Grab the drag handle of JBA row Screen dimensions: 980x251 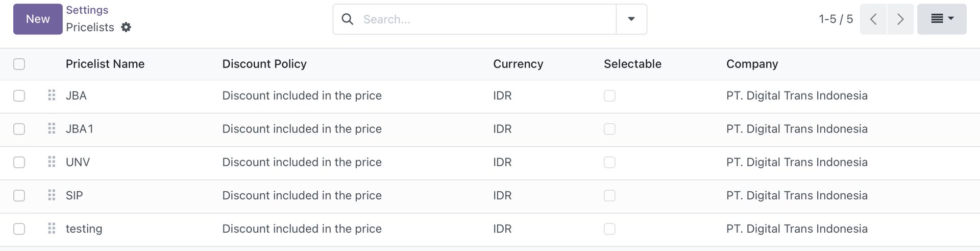point(52,95)
